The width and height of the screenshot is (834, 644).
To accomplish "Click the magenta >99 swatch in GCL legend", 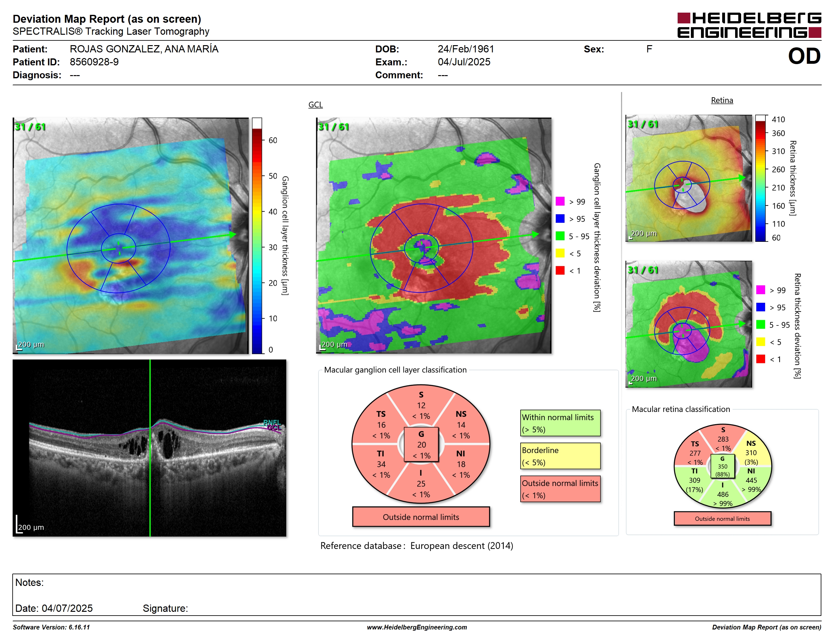I will [x=560, y=201].
